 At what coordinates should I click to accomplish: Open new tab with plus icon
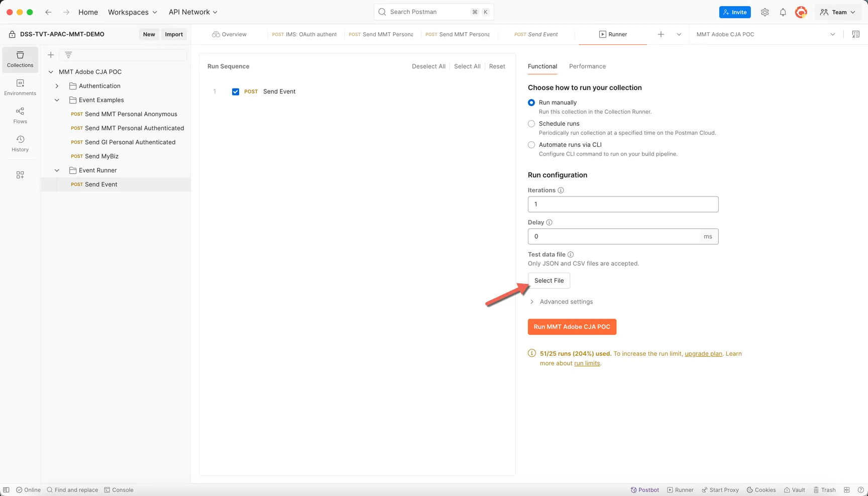coord(661,34)
